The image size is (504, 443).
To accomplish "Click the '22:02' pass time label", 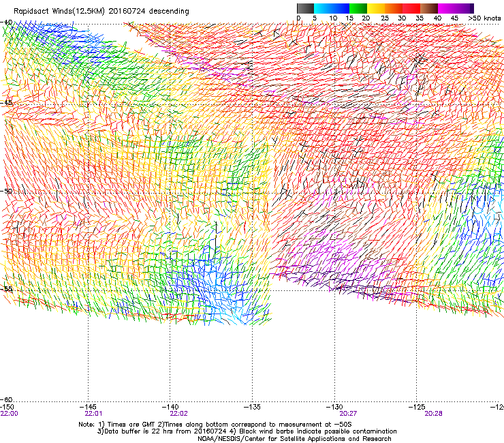I will pyautogui.click(x=178, y=414).
